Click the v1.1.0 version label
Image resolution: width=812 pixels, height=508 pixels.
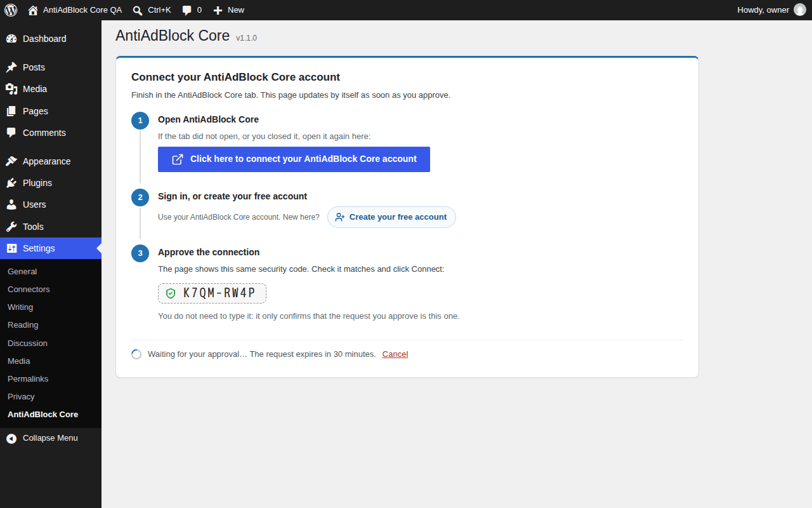(246, 38)
